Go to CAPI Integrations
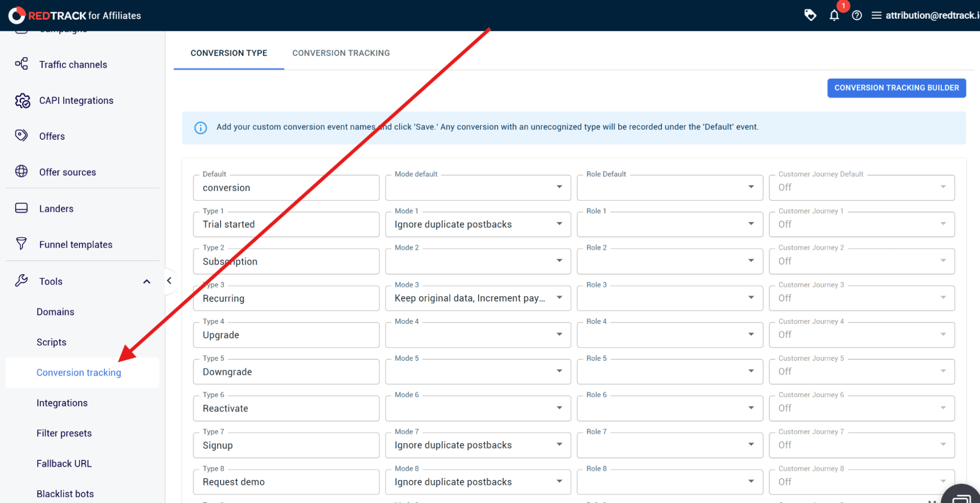This screenshot has width=980, height=503. (76, 101)
